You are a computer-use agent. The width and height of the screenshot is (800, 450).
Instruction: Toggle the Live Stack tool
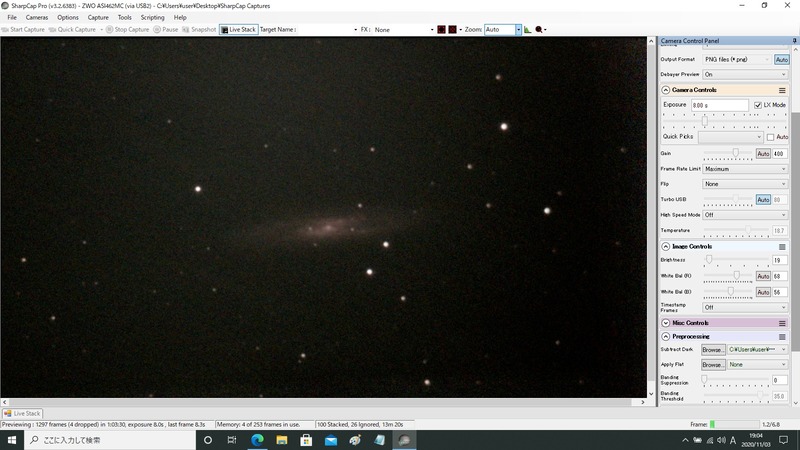coord(238,30)
